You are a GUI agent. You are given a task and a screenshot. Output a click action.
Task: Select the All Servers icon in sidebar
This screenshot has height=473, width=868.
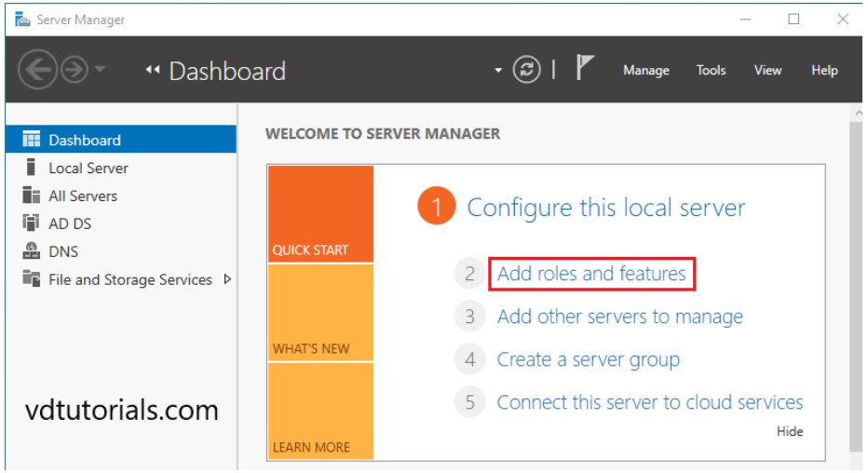click(x=32, y=196)
